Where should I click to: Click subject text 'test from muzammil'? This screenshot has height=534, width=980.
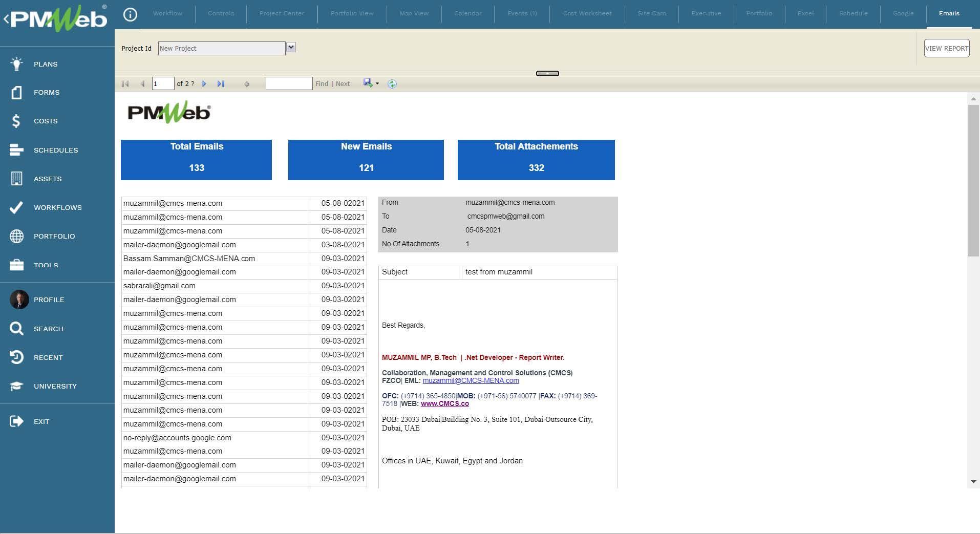coord(499,272)
